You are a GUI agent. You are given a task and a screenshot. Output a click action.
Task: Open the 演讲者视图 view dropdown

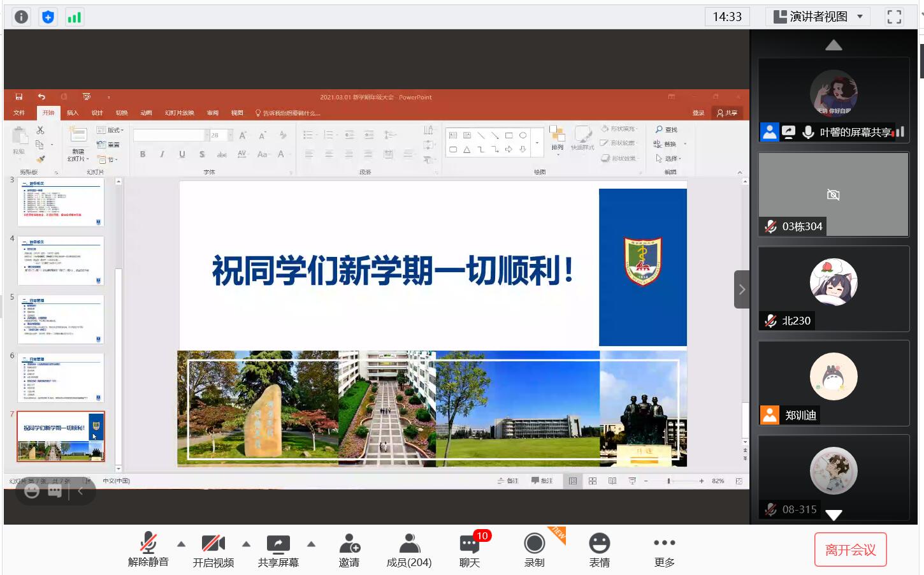(818, 17)
